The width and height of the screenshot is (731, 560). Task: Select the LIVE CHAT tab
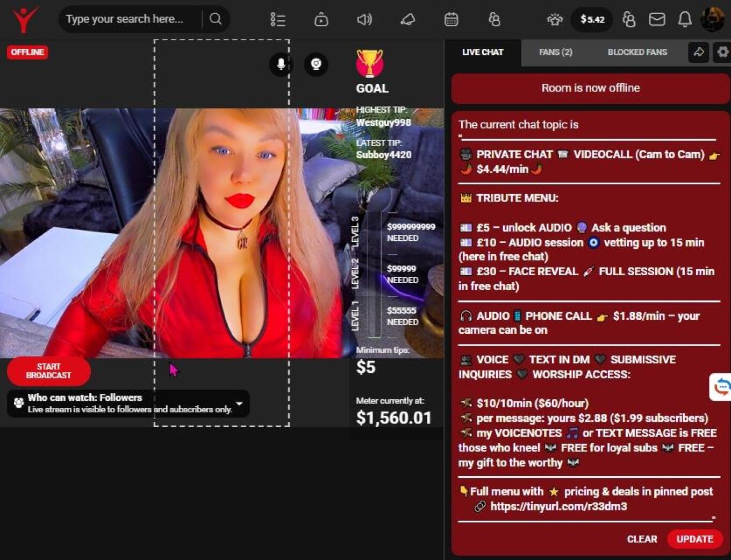[483, 52]
